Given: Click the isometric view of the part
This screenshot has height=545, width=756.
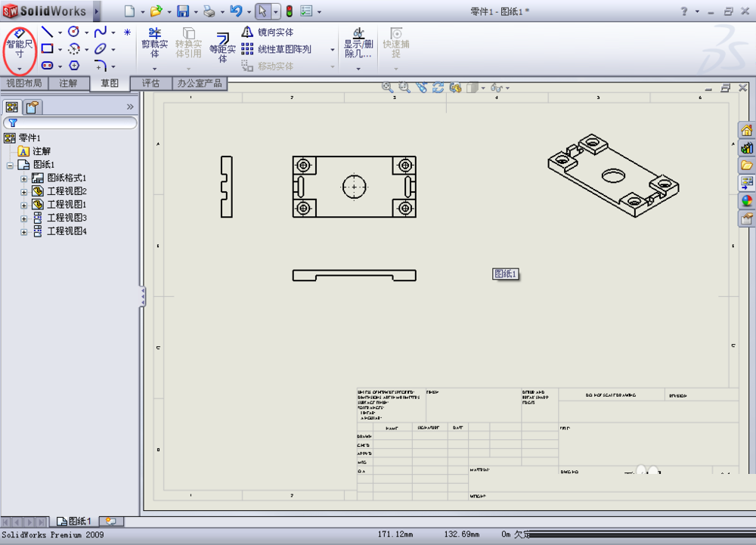Looking at the screenshot, I should [x=613, y=175].
